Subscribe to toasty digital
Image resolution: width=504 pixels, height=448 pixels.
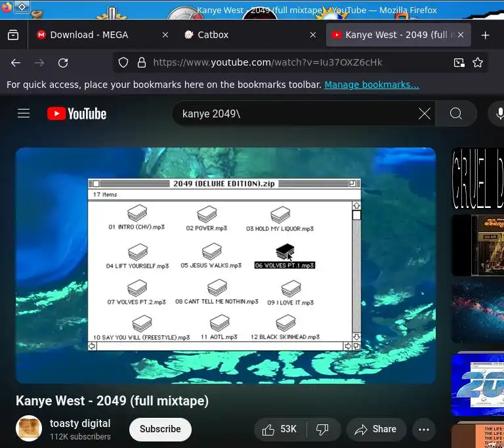coord(160,429)
